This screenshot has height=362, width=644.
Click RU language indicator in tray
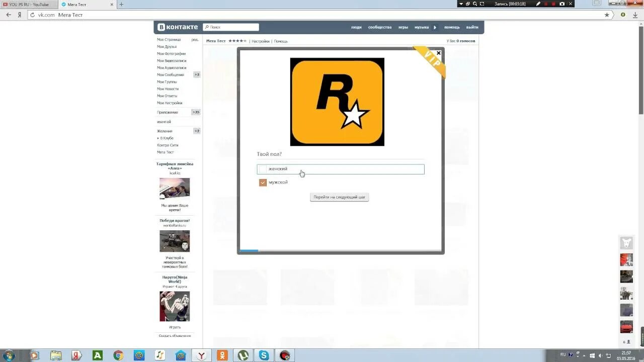pos(563,354)
